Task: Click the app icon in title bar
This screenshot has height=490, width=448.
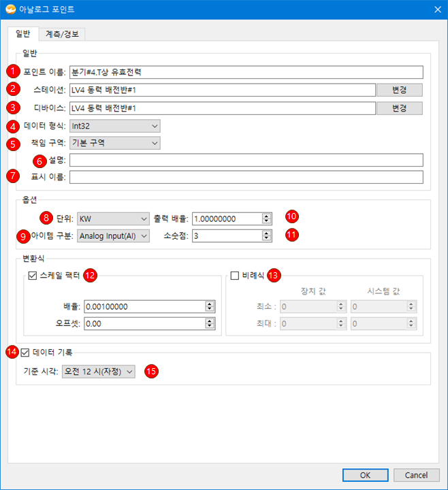Action: point(10,10)
